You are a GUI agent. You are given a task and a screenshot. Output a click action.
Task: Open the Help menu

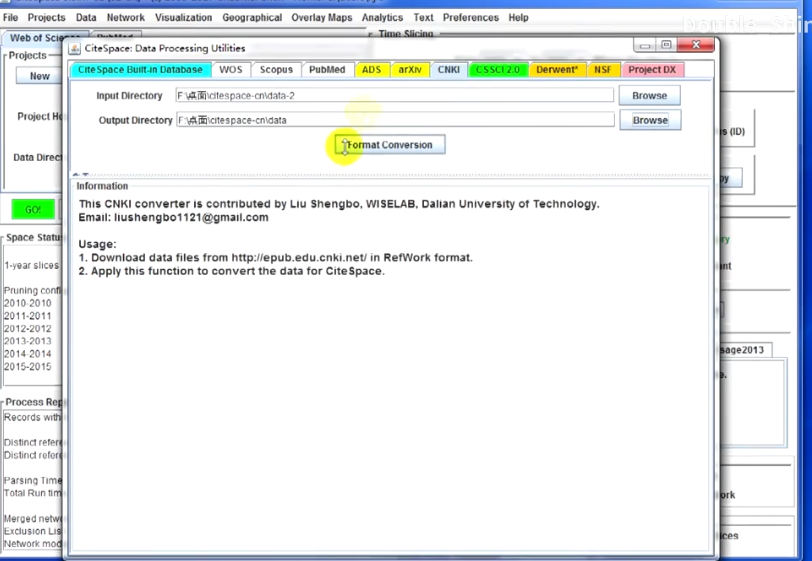point(518,18)
